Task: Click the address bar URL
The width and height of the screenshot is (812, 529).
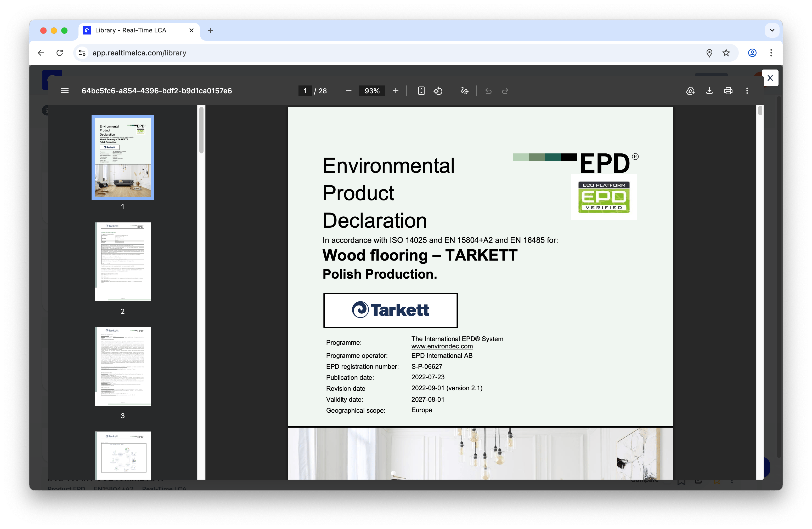Action: [x=139, y=53]
